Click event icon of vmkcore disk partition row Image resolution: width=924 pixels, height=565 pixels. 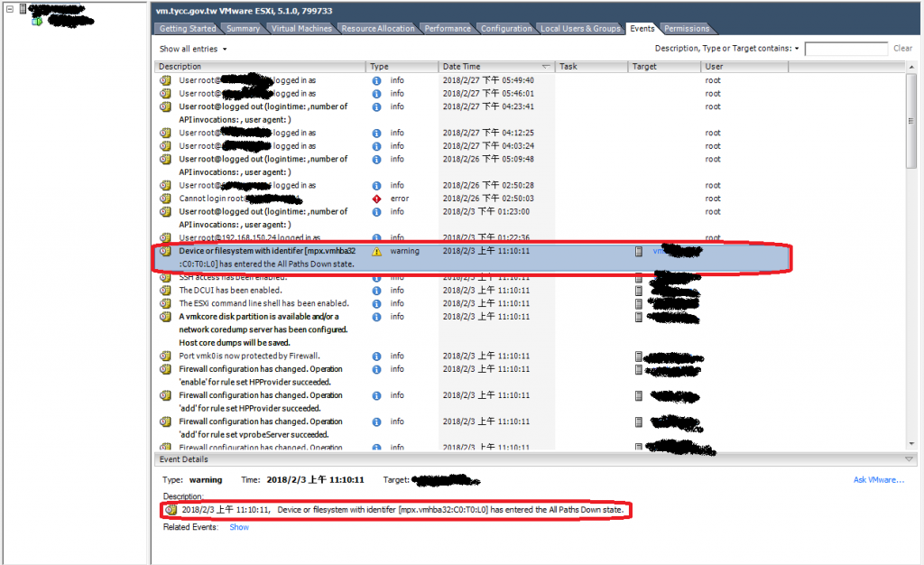click(x=166, y=317)
